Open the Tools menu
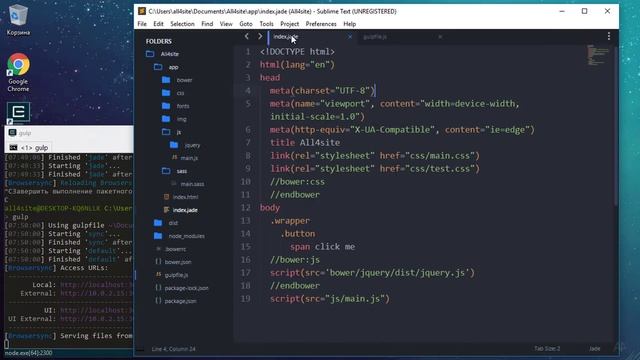 click(x=267, y=24)
